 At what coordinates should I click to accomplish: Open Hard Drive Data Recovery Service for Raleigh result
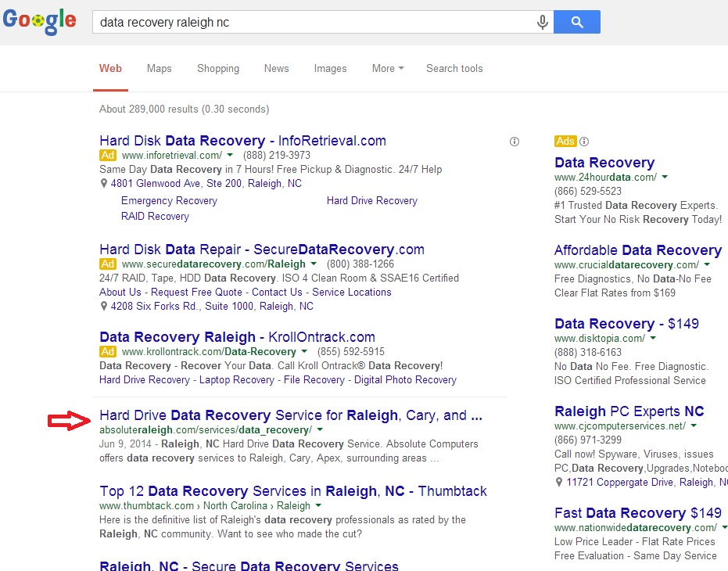coord(291,415)
